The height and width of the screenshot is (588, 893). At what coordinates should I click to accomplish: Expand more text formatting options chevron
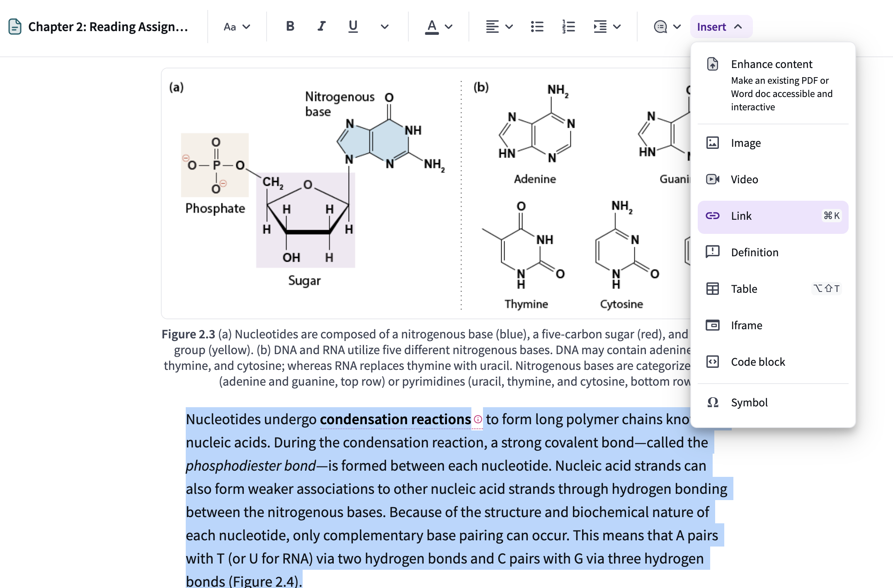click(385, 27)
